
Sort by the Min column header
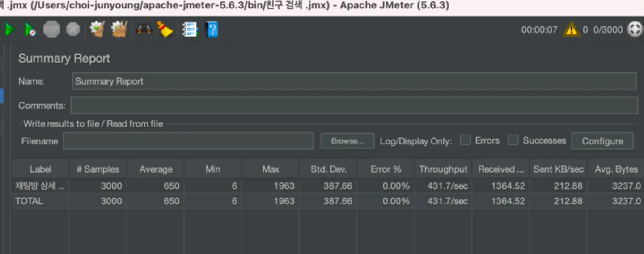pos(213,169)
